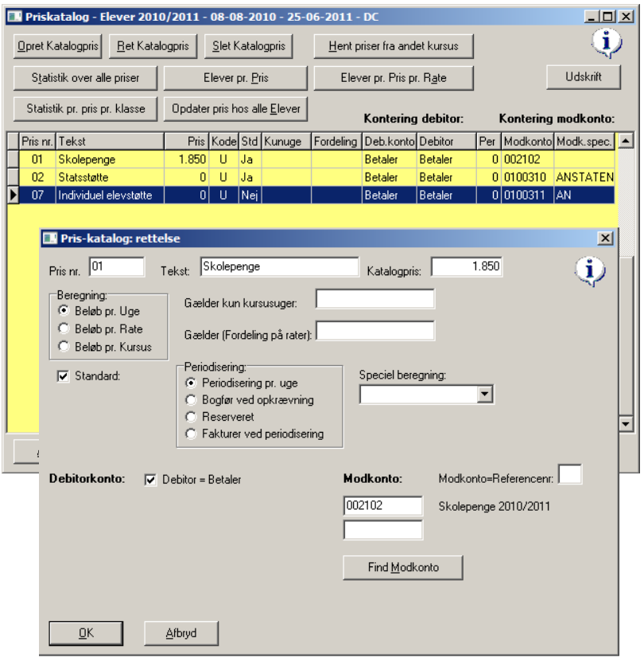Click the Fordeling column header
Image resolution: width=644 pixels, height=665 pixels.
coord(336,142)
